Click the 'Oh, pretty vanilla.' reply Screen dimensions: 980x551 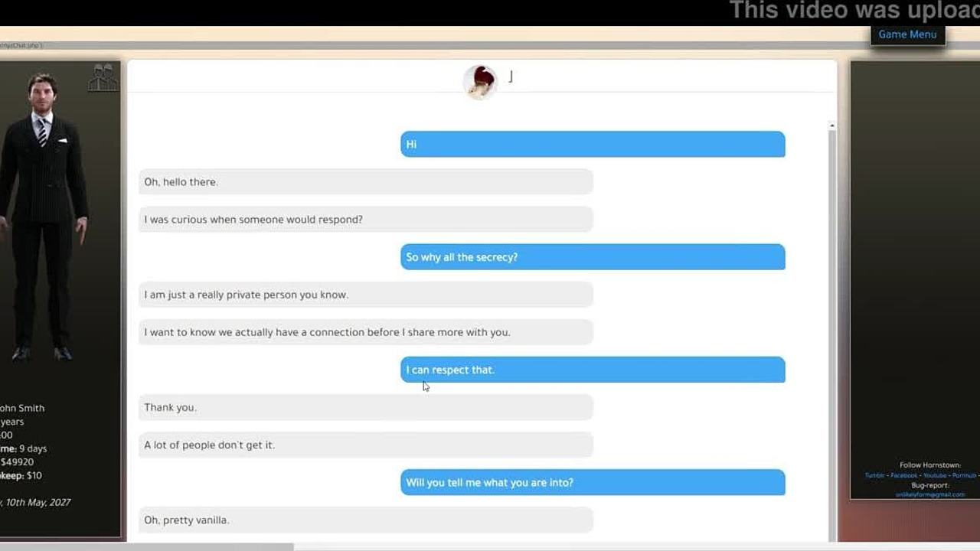366,520
